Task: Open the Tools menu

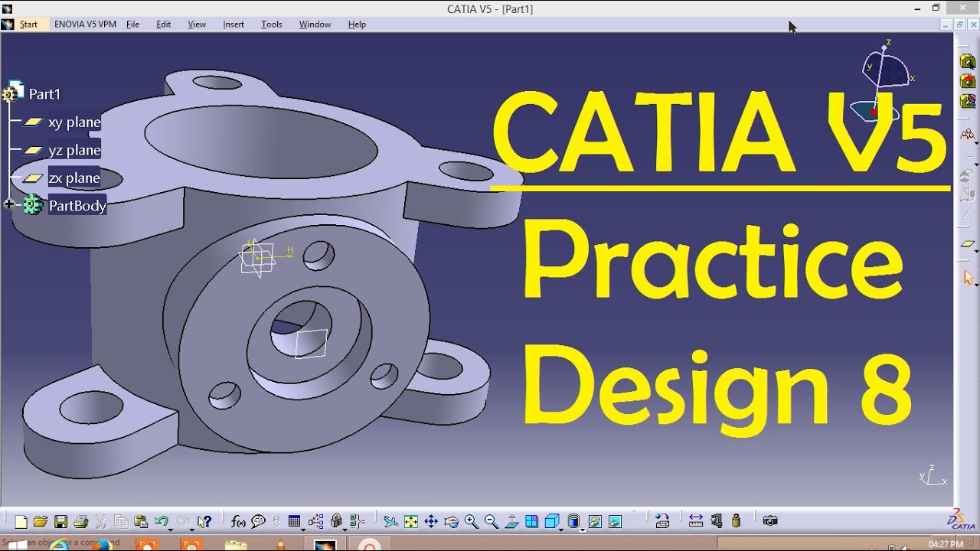Action: (272, 24)
